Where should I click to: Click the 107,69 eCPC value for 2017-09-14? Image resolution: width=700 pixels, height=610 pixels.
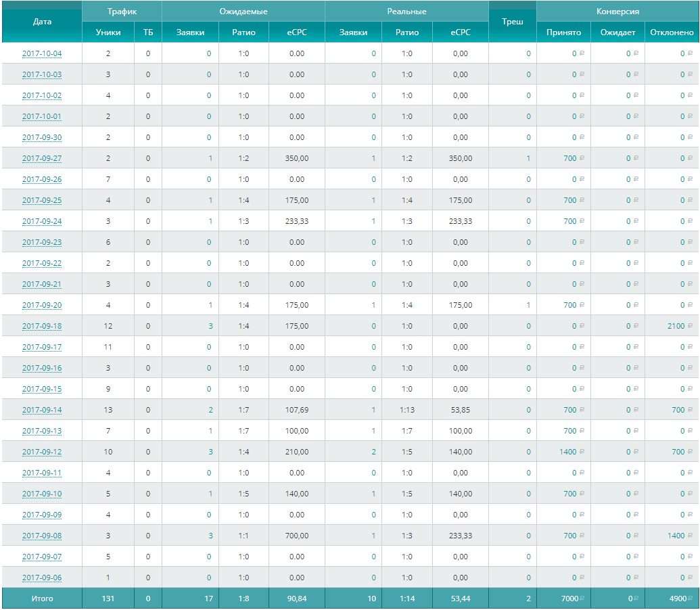tap(297, 410)
